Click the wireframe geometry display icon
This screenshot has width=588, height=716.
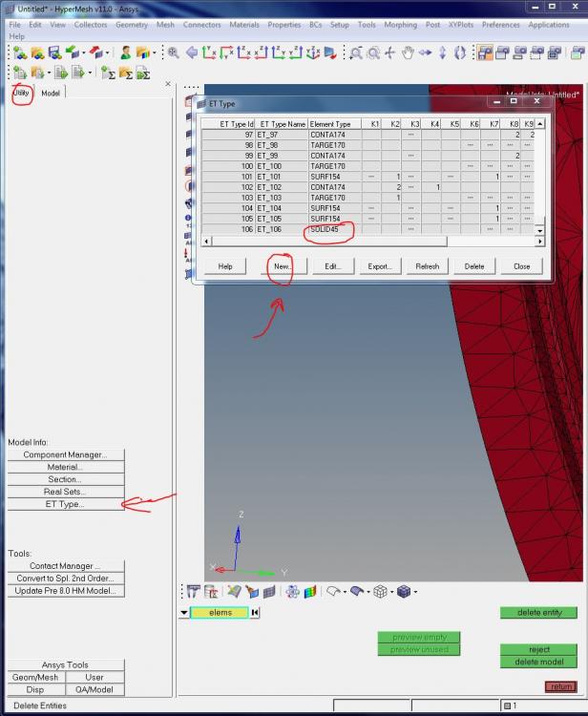[x=334, y=592]
